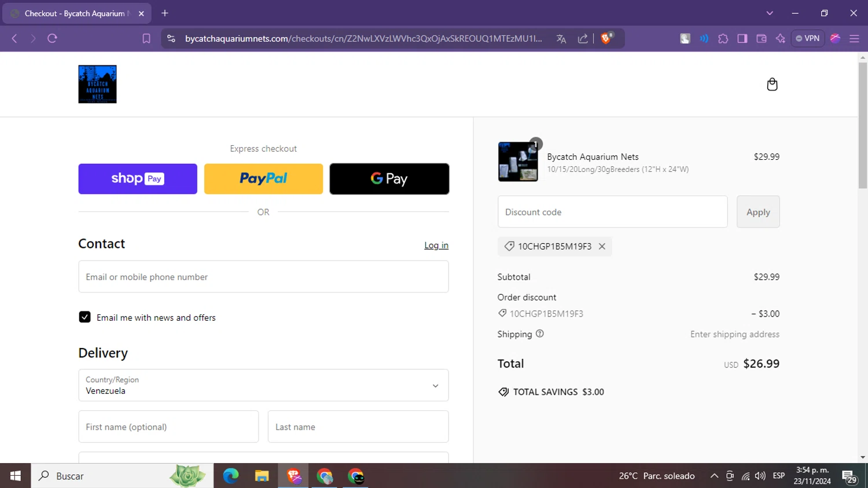Click the Enter shipping address text
Viewport: 868px width, 488px height.
(735, 334)
